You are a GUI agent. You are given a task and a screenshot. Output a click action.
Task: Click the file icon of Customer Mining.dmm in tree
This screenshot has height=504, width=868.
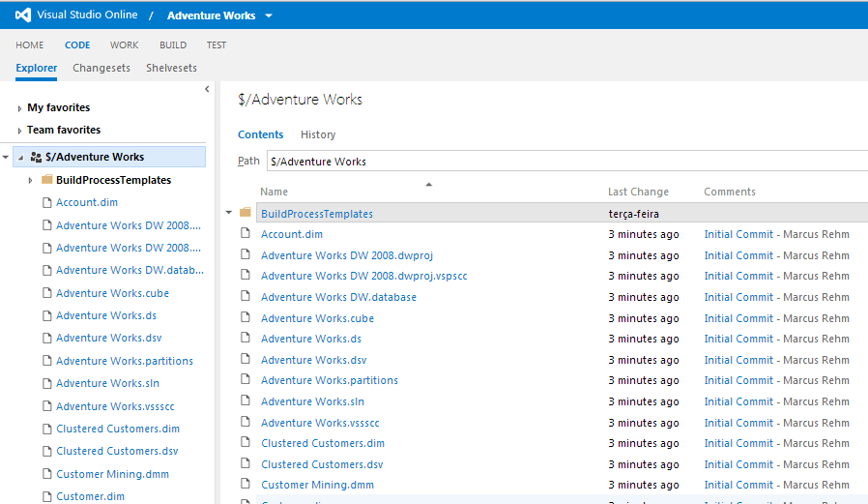[47, 474]
